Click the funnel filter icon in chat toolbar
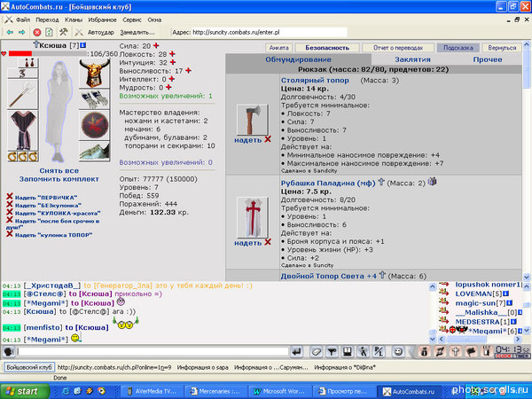 click(332, 352)
